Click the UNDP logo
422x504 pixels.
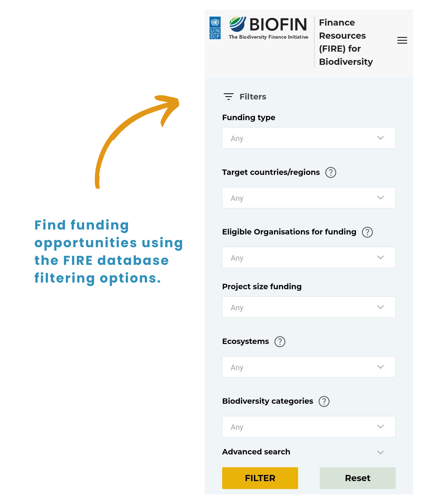point(215,28)
